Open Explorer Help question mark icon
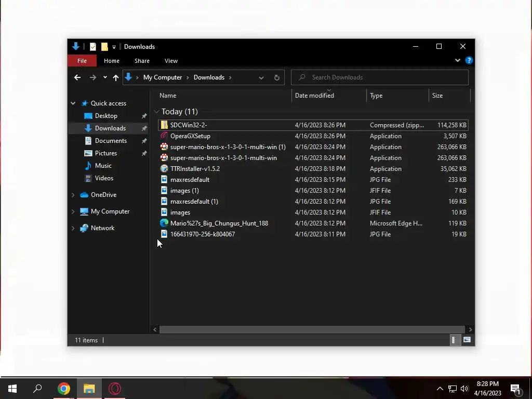The width and height of the screenshot is (532, 399). [x=469, y=60]
